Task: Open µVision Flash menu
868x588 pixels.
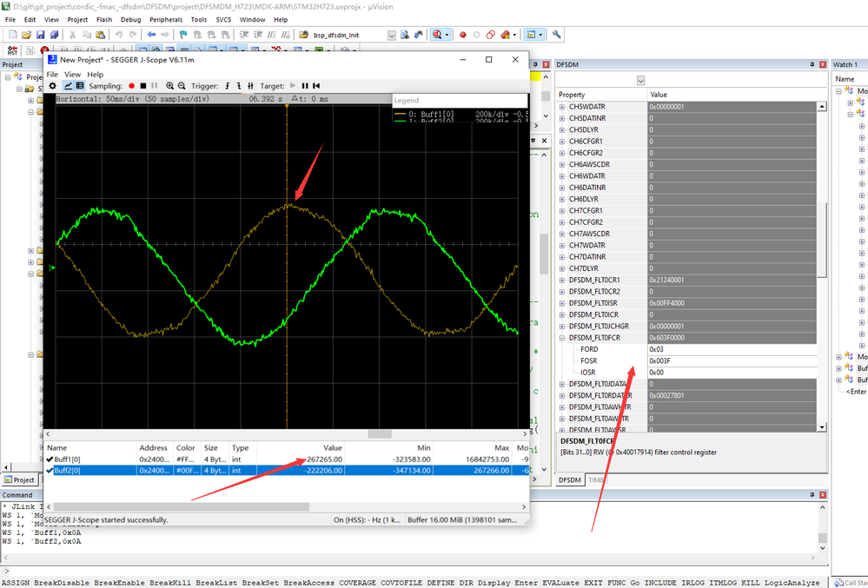Action: pyautogui.click(x=104, y=19)
